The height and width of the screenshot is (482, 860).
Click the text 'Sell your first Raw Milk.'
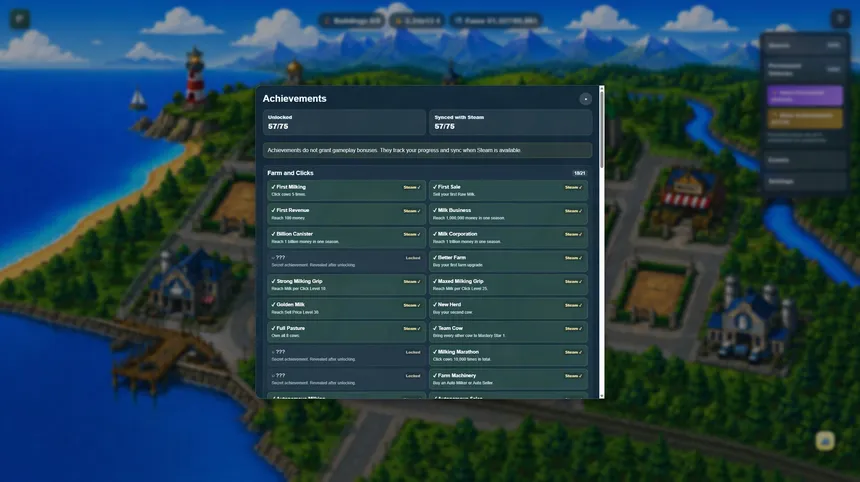pyautogui.click(x=454, y=195)
